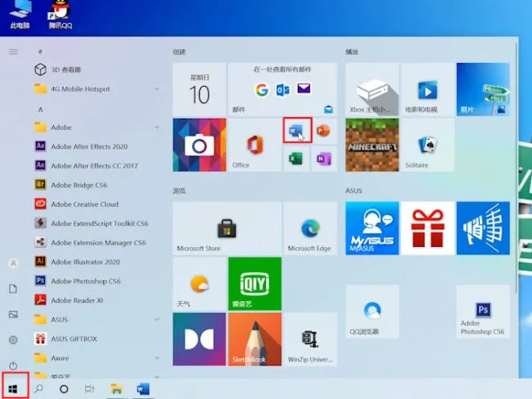Open taskbar search magnifier
The width and height of the screenshot is (532, 399).
tap(38, 389)
